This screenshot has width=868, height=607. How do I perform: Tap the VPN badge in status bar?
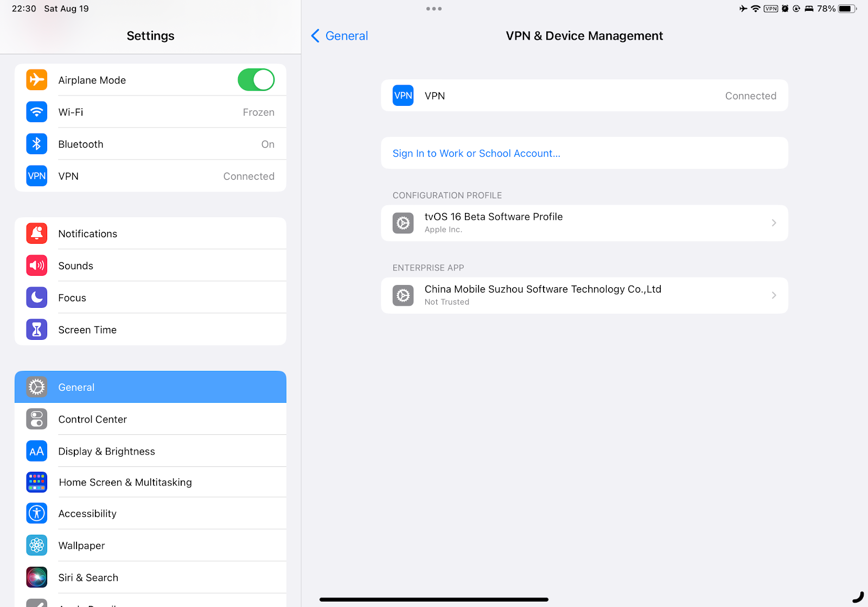pyautogui.click(x=771, y=9)
